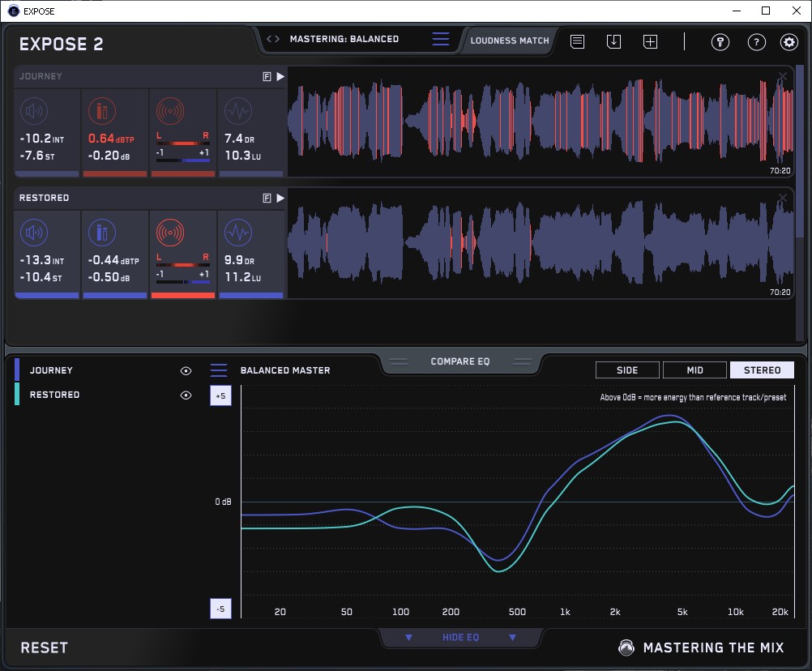Click the RESTORED track title
This screenshot has height=671, width=812.
tap(44, 198)
